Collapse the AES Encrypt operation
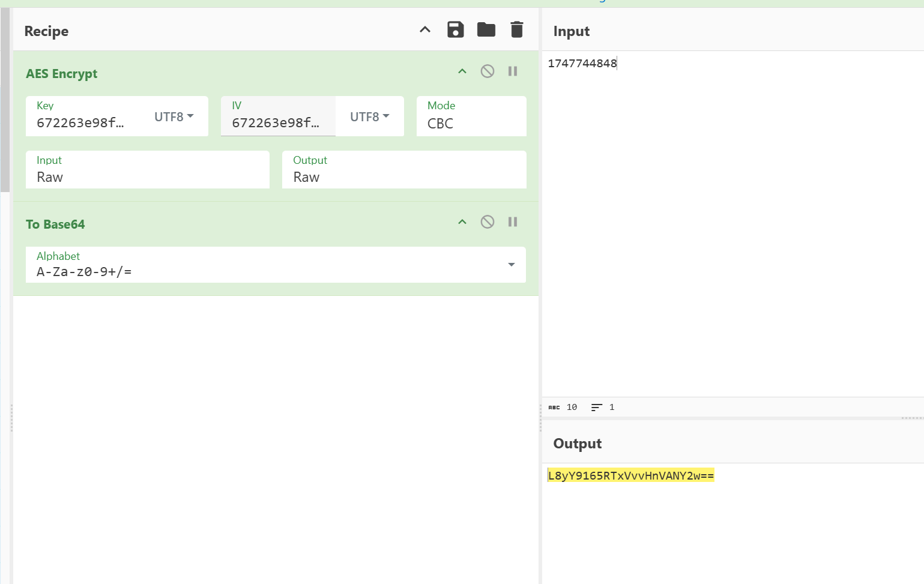Screen dimensions: 924x584 point(462,71)
